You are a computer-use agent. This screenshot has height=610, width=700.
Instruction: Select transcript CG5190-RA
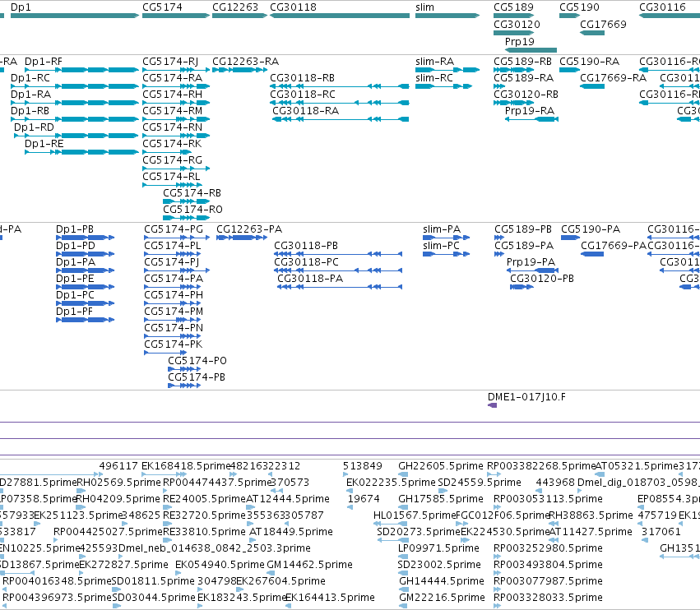(589, 61)
